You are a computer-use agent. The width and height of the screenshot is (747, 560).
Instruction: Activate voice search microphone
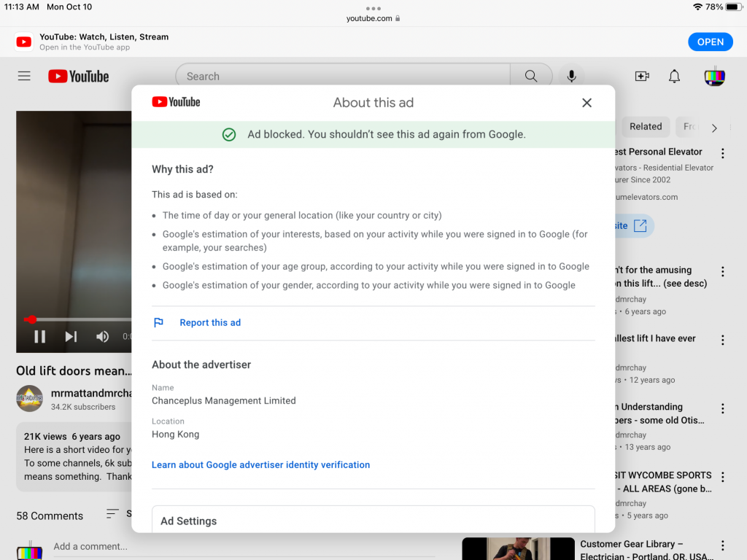coord(572,76)
